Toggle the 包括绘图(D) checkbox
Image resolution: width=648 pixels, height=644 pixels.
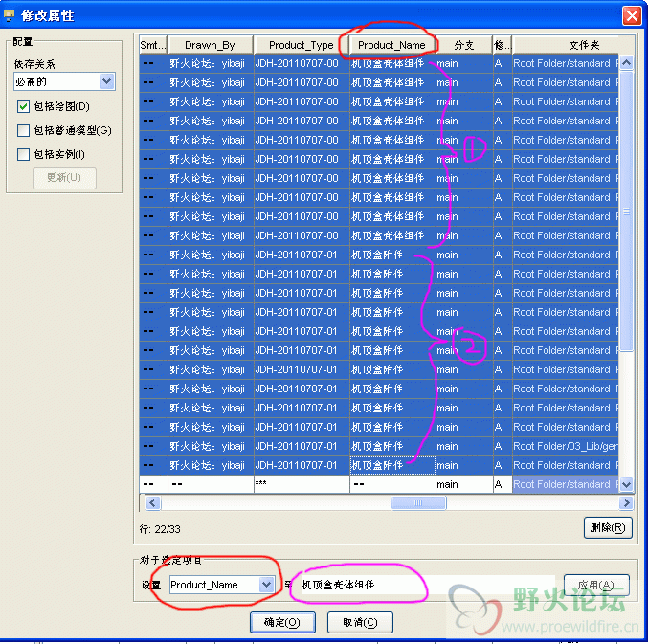[x=23, y=107]
